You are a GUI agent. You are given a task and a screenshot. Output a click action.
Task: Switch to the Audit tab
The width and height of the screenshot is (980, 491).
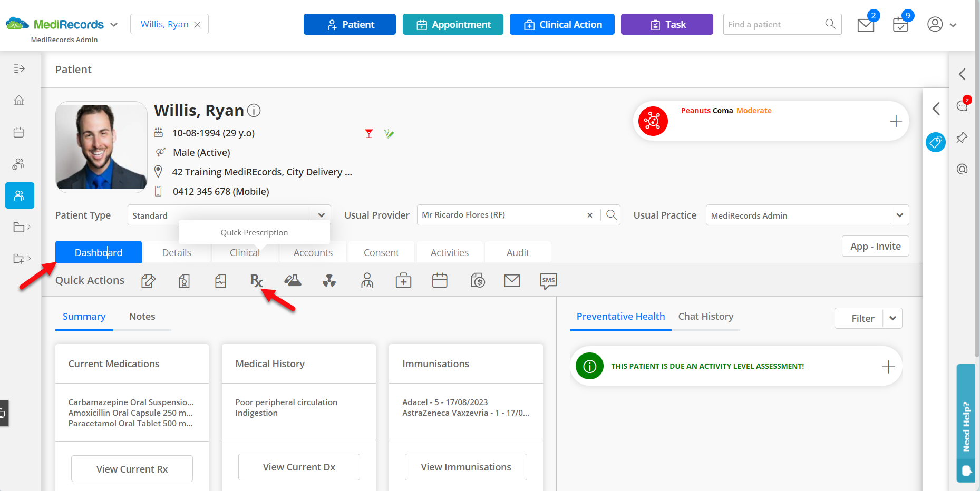(x=518, y=253)
